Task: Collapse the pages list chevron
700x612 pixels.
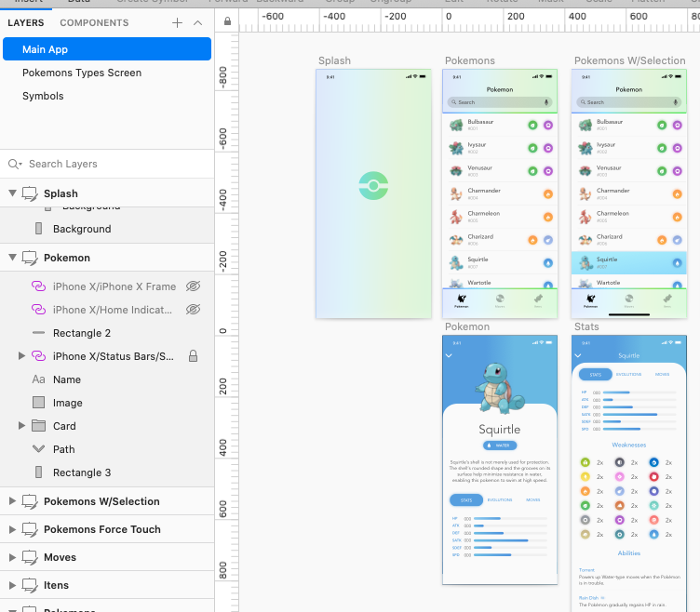Action: pyautogui.click(x=197, y=22)
